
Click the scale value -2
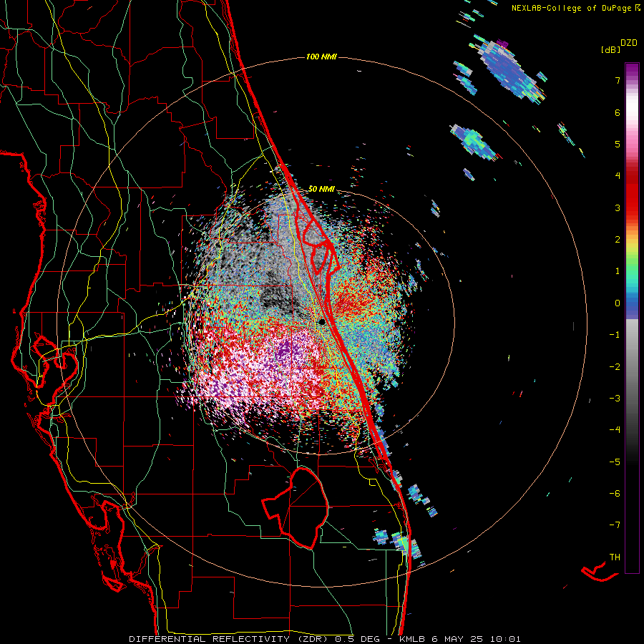(x=615, y=367)
